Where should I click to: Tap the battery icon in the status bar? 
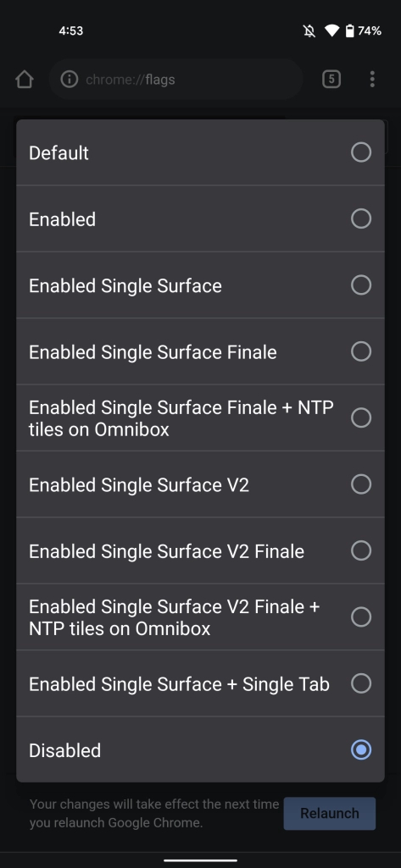(349, 31)
